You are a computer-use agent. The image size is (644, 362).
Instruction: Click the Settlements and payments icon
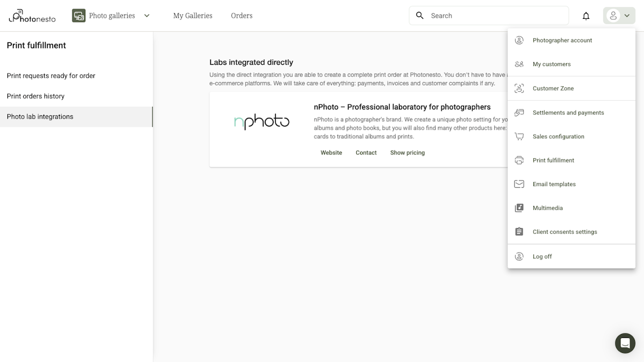coord(519,112)
